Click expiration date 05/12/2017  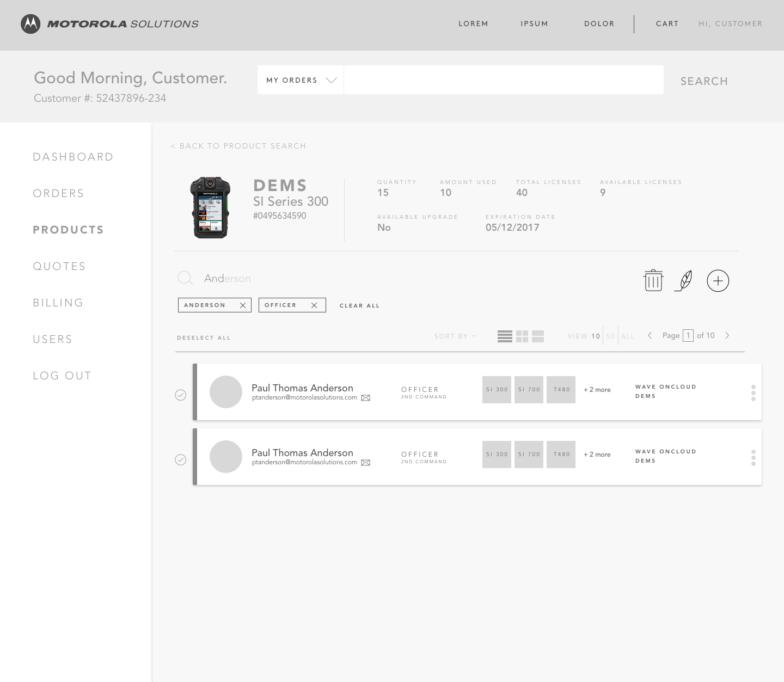[x=512, y=228]
